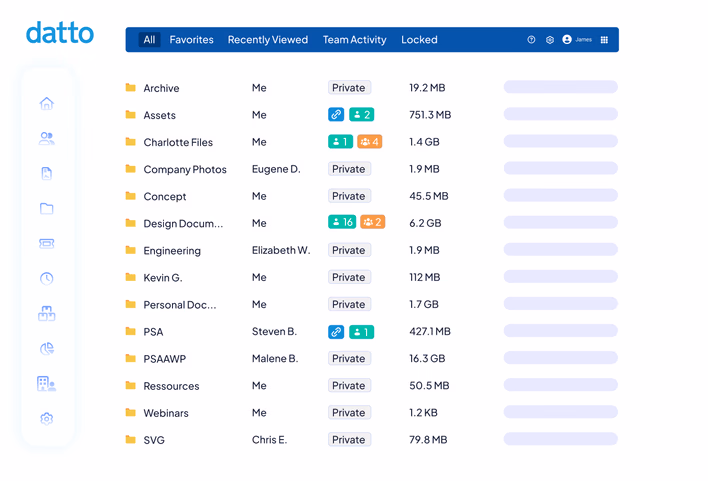Viewport: 708px width, 481px height.
Task: Open the folder icon in sidebar
Action: (x=47, y=208)
